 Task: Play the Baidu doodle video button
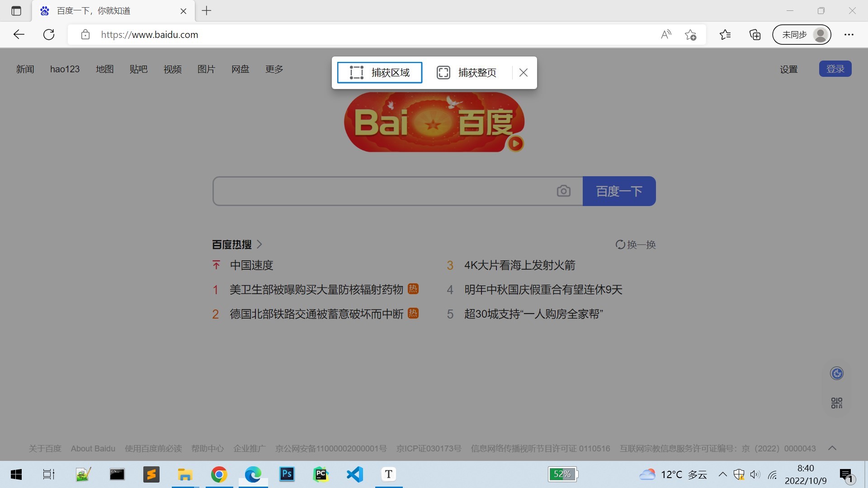516,144
